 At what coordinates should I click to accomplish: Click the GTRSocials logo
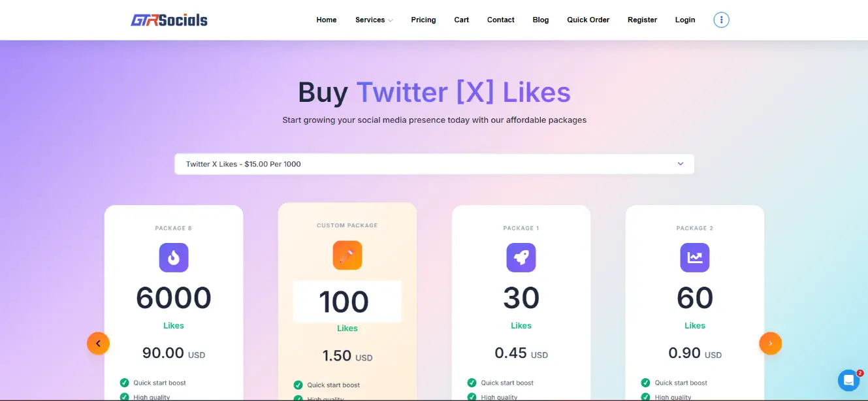[169, 20]
